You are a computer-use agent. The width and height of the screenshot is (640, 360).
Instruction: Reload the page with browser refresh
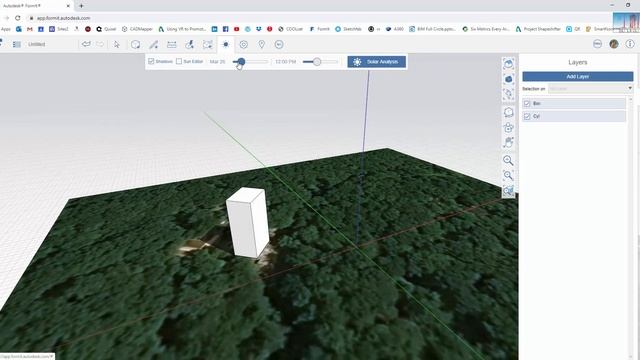[18, 18]
